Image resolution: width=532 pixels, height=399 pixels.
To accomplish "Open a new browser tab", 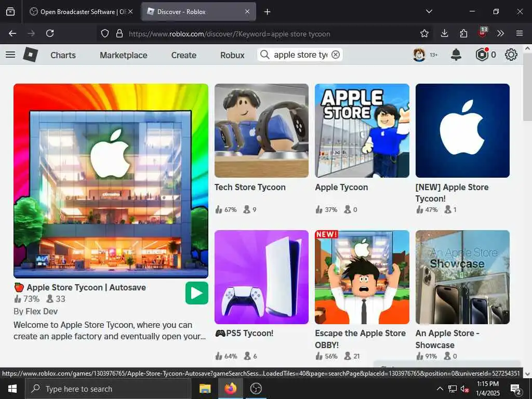I will (268, 11).
